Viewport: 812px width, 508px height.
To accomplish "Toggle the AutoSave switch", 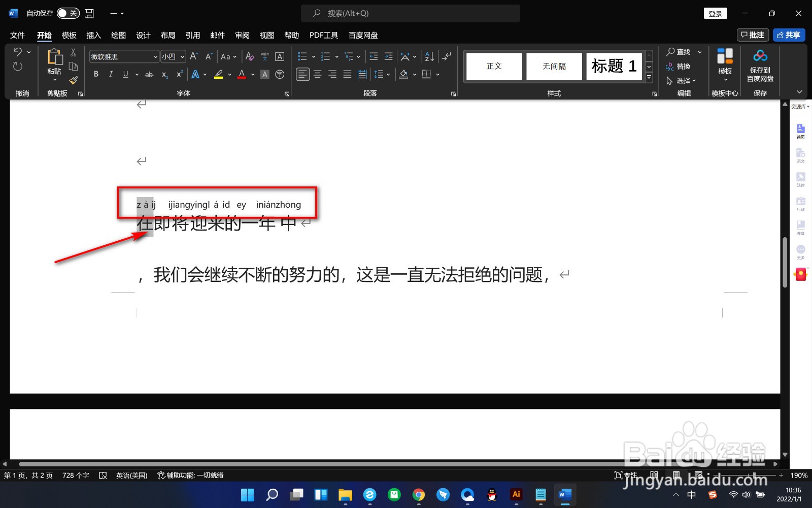I will click(68, 13).
